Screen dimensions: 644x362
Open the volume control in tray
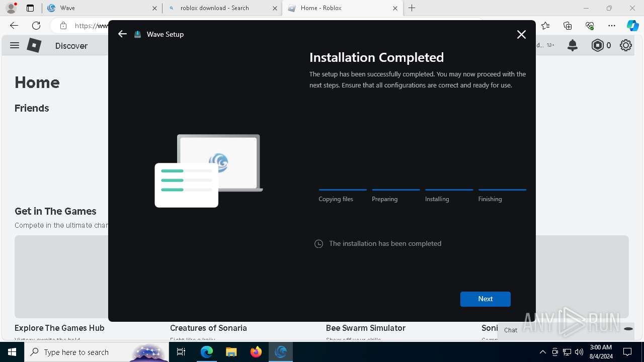[x=579, y=352]
